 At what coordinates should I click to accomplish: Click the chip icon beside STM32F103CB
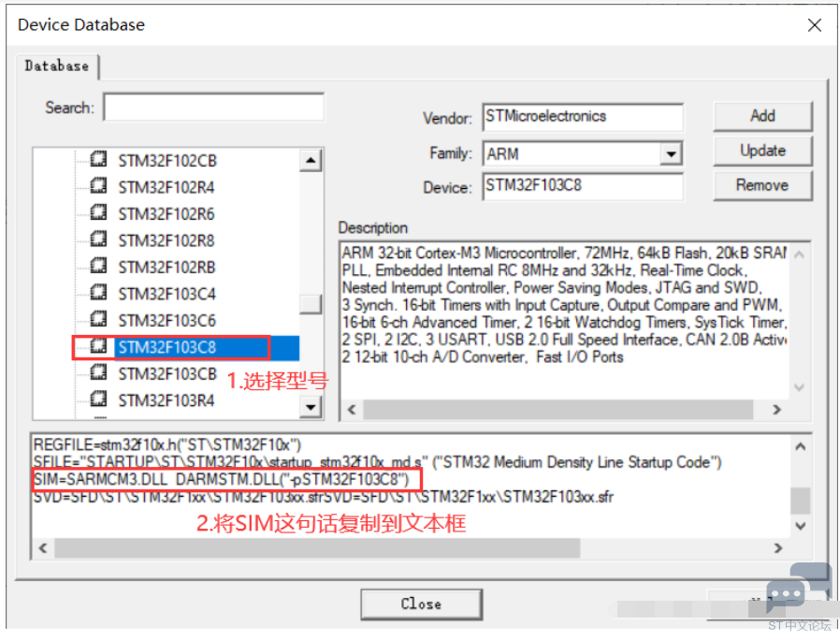pos(98,372)
